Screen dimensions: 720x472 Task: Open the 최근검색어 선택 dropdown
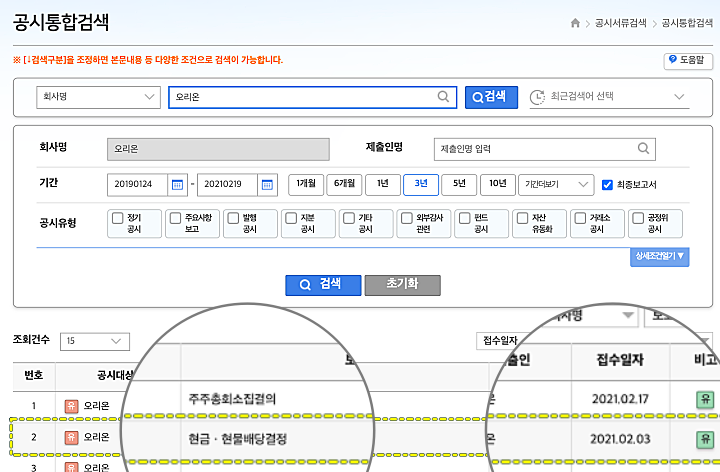click(609, 97)
